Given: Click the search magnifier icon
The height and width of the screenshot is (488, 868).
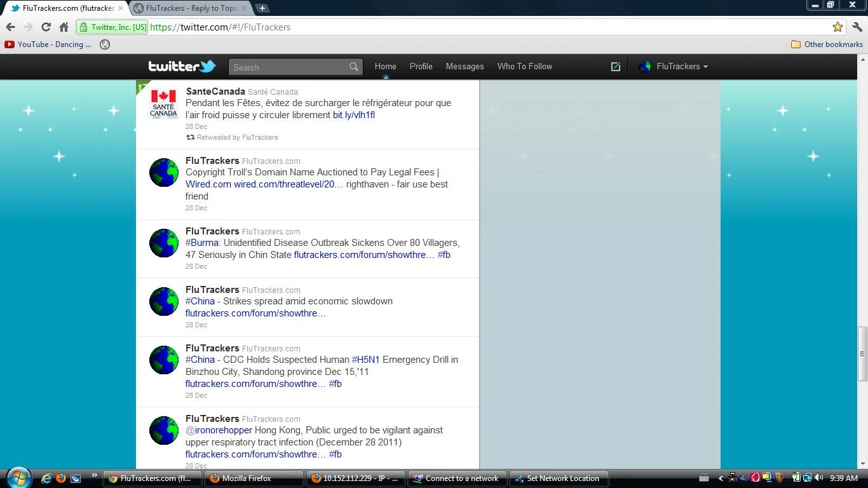Looking at the screenshot, I should point(354,67).
